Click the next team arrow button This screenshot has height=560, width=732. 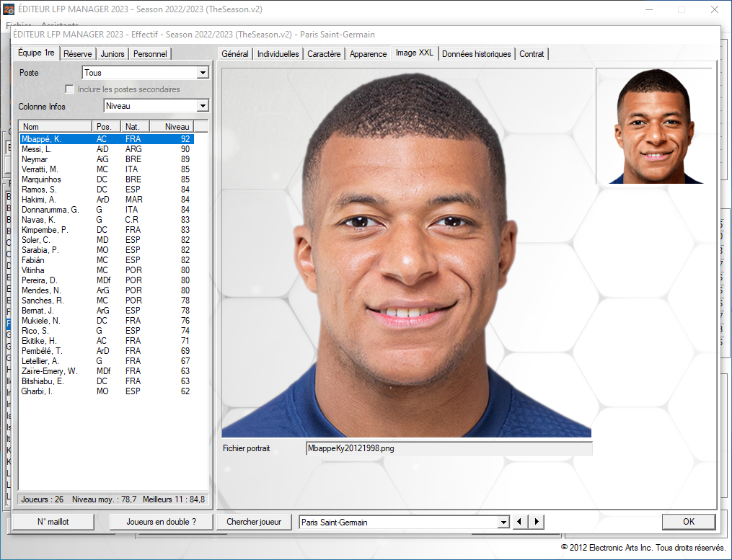click(537, 522)
